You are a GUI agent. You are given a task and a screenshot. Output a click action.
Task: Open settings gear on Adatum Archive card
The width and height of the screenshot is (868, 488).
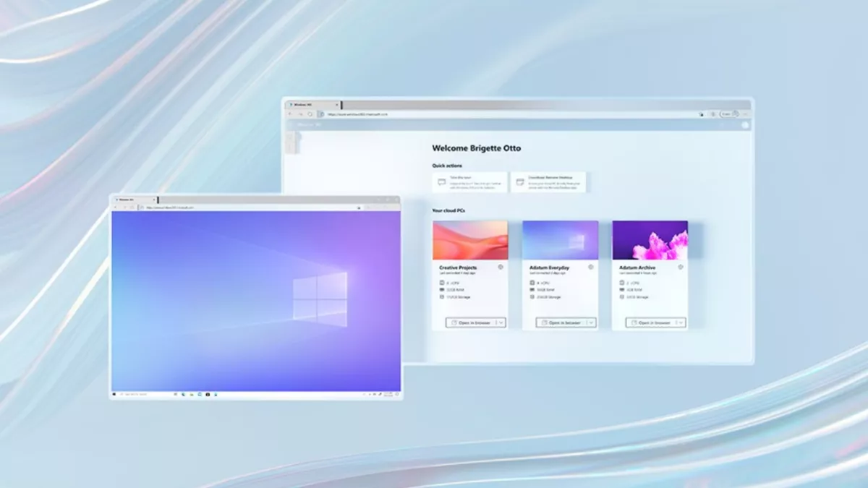coord(680,267)
